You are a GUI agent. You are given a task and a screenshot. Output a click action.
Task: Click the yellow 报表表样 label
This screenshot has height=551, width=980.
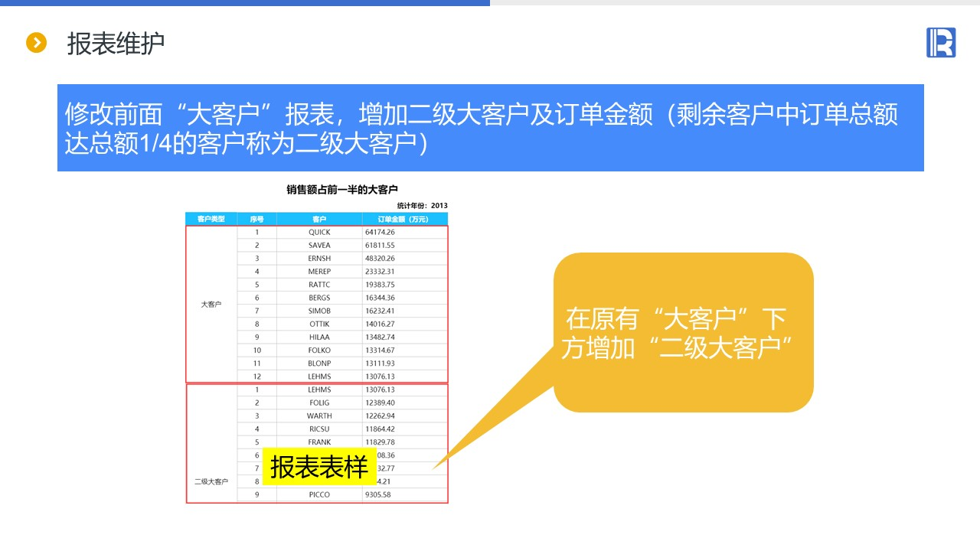pyautogui.click(x=319, y=466)
